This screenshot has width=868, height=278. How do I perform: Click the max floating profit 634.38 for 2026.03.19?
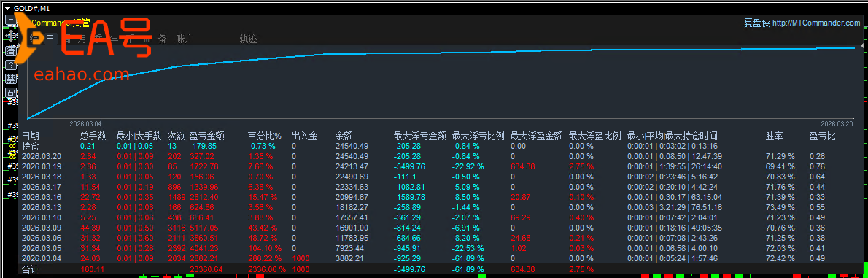point(522,166)
